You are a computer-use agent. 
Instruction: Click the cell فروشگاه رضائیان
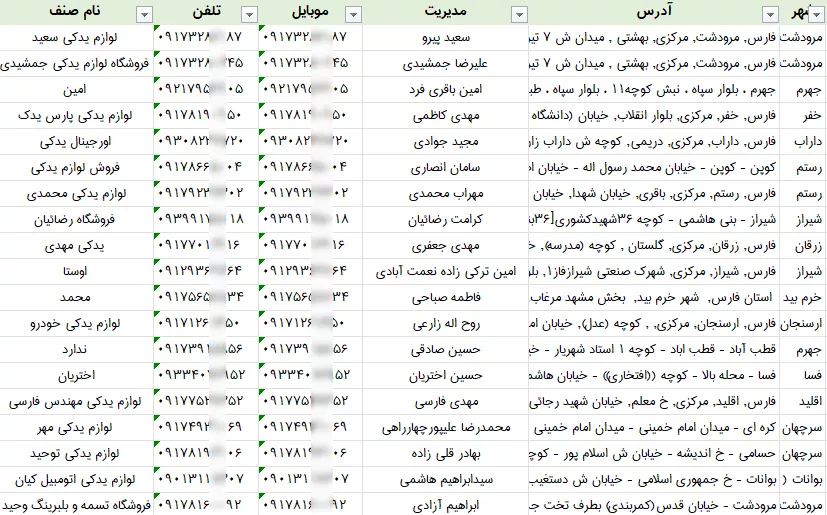coord(76,219)
